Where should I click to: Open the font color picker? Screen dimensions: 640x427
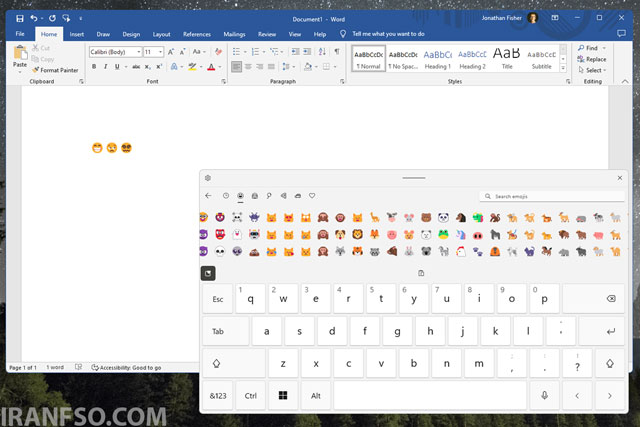(x=211, y=67)
